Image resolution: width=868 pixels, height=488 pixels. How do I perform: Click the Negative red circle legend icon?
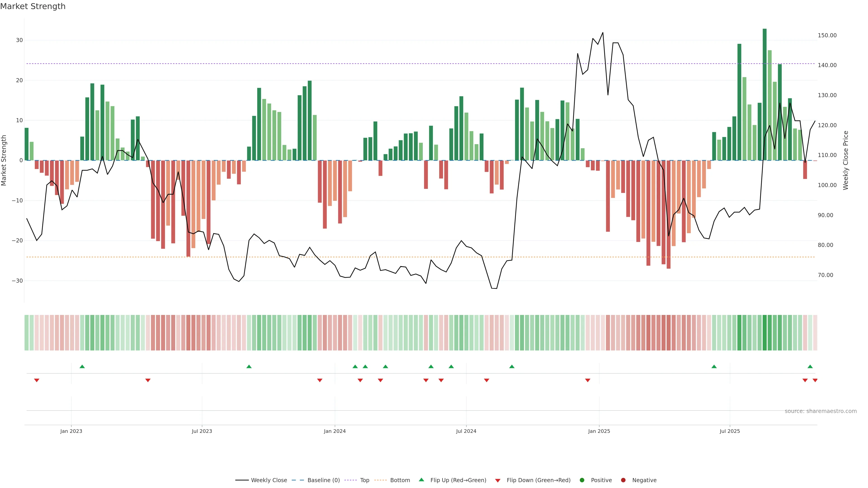(623, 480)
